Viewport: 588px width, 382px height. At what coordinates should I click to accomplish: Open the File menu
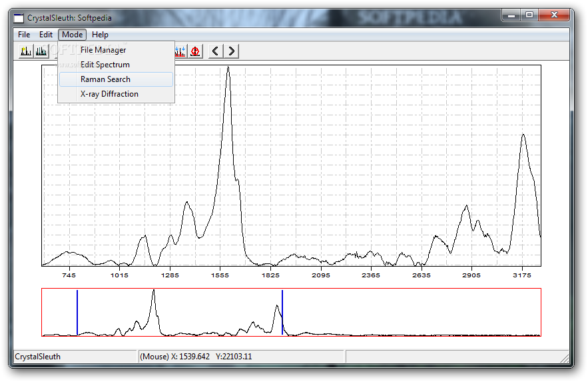tap(24, 35)
